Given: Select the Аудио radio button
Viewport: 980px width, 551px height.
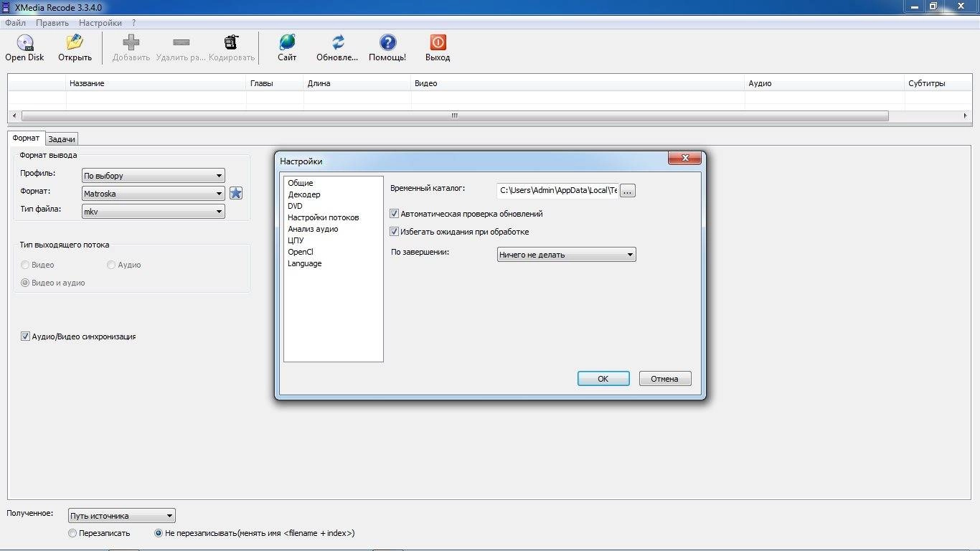Looking at the screenshot, I should point(111,265).
